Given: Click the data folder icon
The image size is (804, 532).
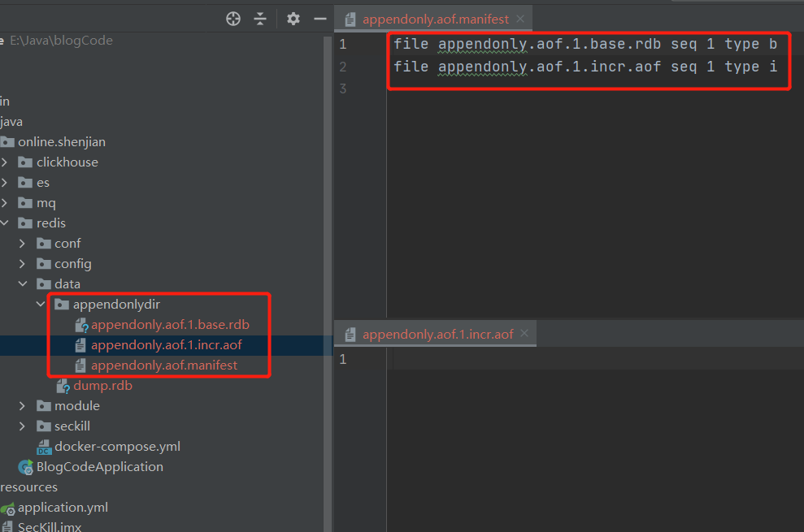Looking at the screenshot, I should (x=44, y=284).
